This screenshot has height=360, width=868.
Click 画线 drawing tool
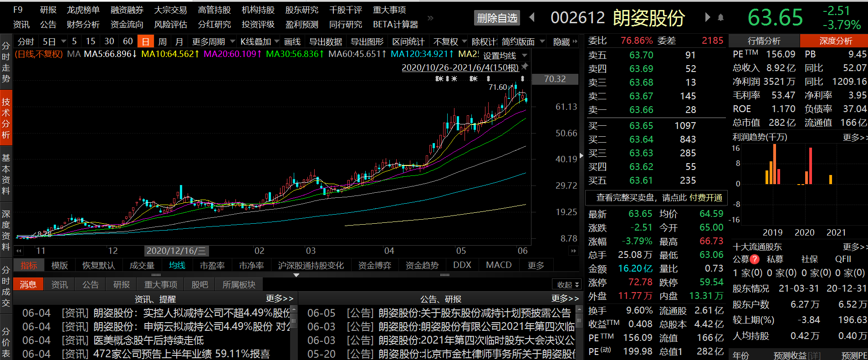coord(292,42)
